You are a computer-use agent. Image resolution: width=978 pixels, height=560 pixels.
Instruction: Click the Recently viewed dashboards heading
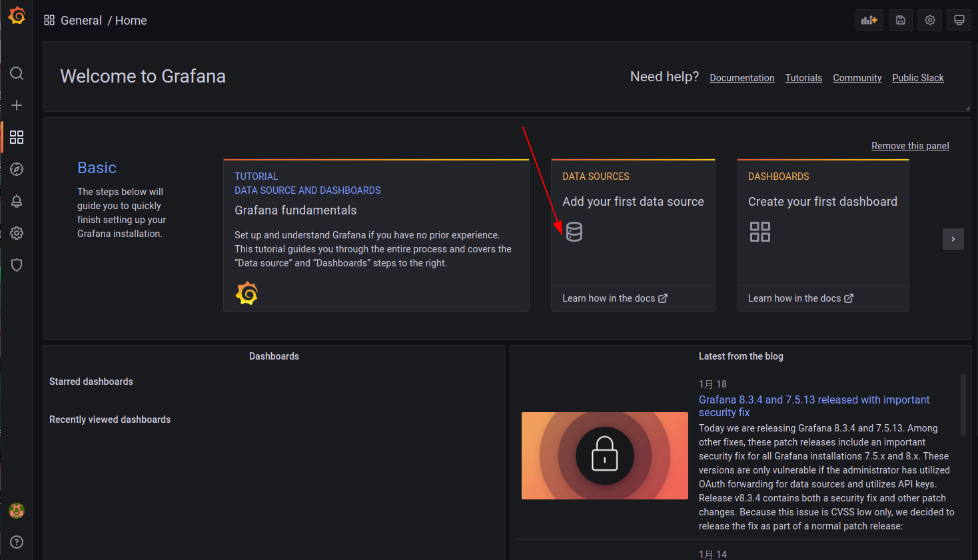[x=110, y=420]
